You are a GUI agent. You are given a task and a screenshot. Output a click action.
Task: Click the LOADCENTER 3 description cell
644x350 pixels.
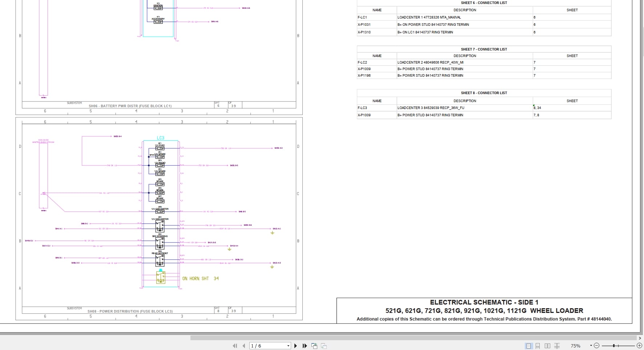pyautogui.click(x=465, y=108)
